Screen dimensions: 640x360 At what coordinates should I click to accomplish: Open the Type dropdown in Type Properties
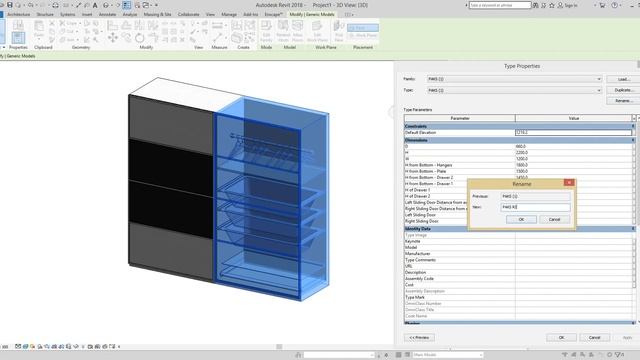(514, 90)
